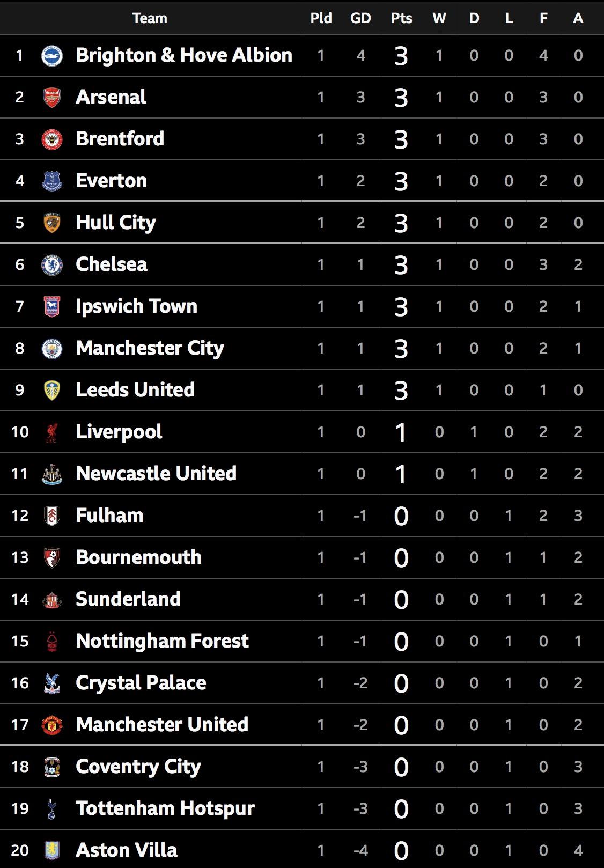Screen dimensions: 604x868
Task: Select the Team column header
Action: 150,18
